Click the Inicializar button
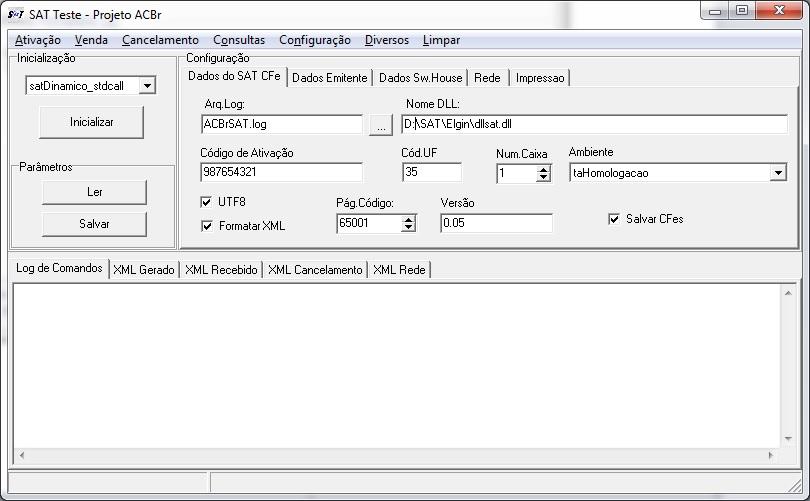Viewport: 810px width, 501px height. click(x=91, y=122)
